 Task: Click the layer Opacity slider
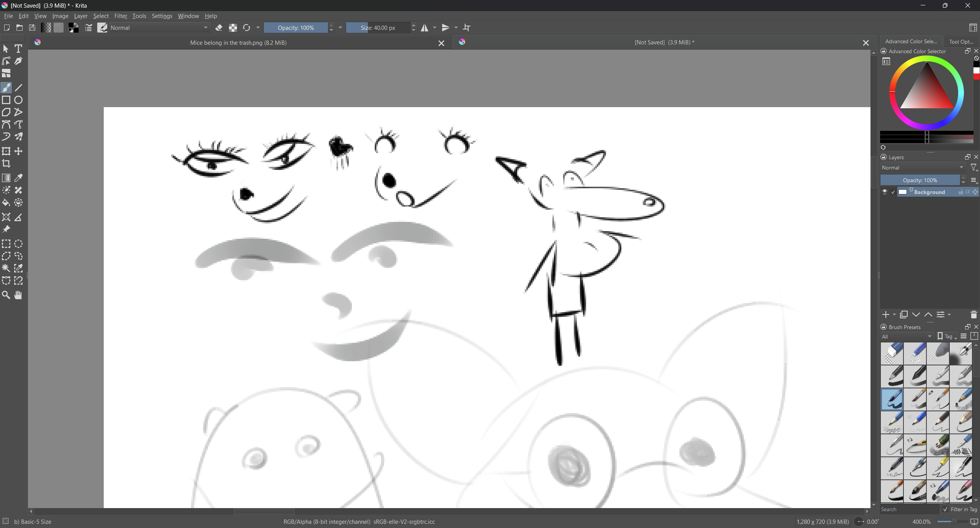pos(920,180)
